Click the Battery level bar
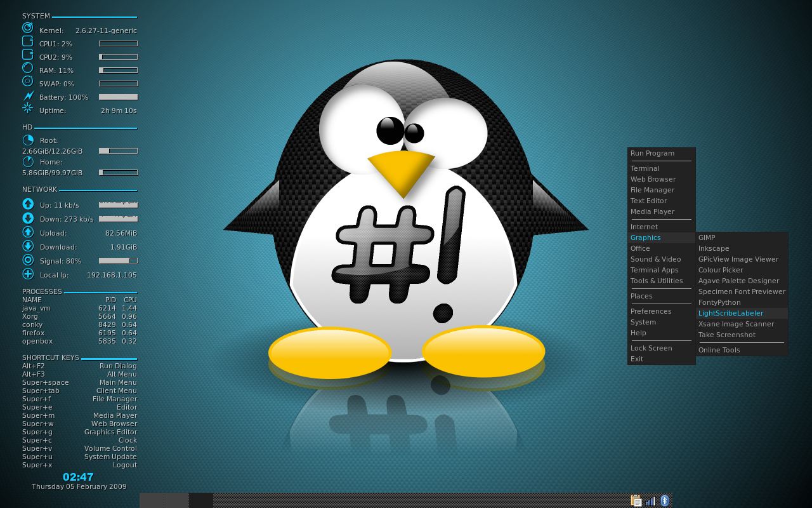Viewport: 812px width, 508px height. [x=118, y=97]
